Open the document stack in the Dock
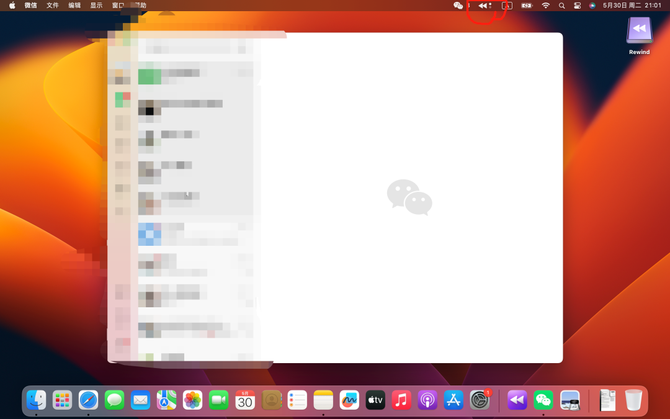Viewport: 670px width, 419px height. pyautogui.click(x=607, y=400)
